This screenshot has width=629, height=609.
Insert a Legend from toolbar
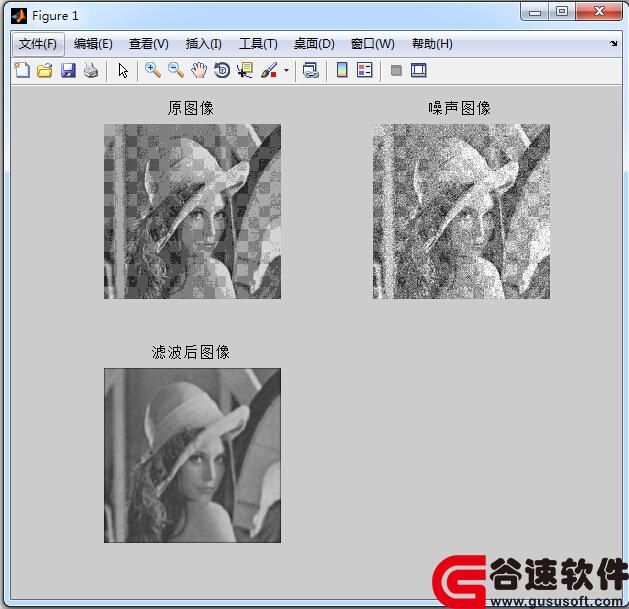365,70
